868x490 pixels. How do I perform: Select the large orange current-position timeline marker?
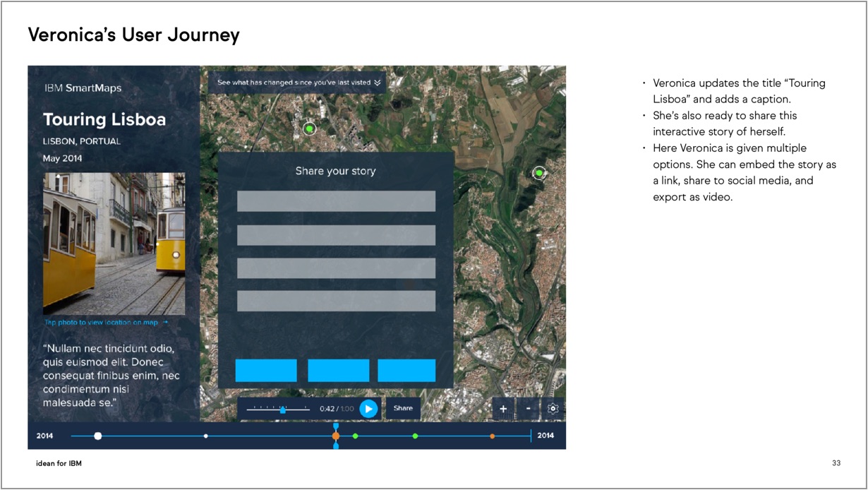coord(336,436)
